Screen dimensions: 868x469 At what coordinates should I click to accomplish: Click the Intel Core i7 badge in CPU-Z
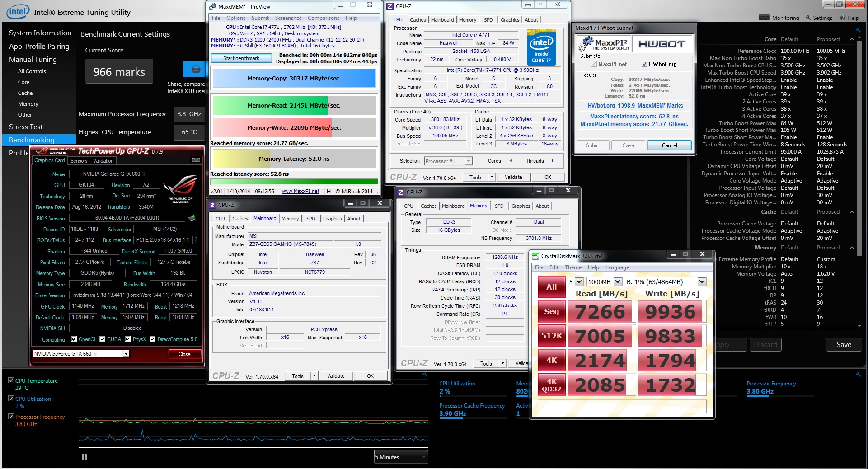click(541, 47)
